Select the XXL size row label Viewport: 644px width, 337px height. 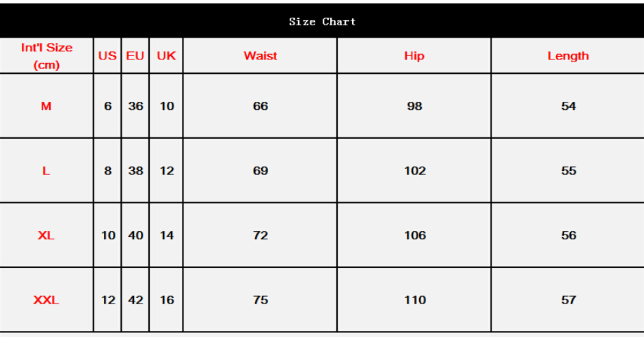[x=46, y=300]
